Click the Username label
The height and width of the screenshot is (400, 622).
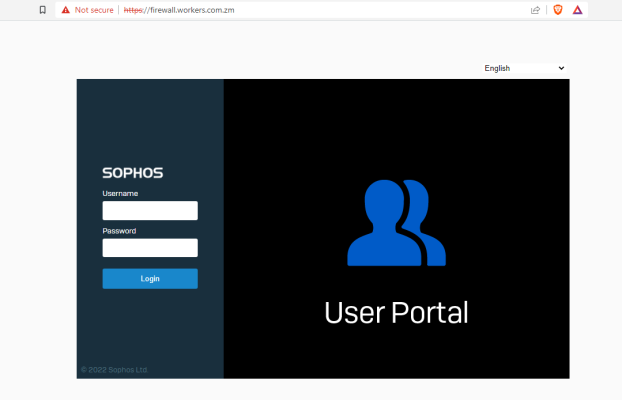click(x=120, y=194)
